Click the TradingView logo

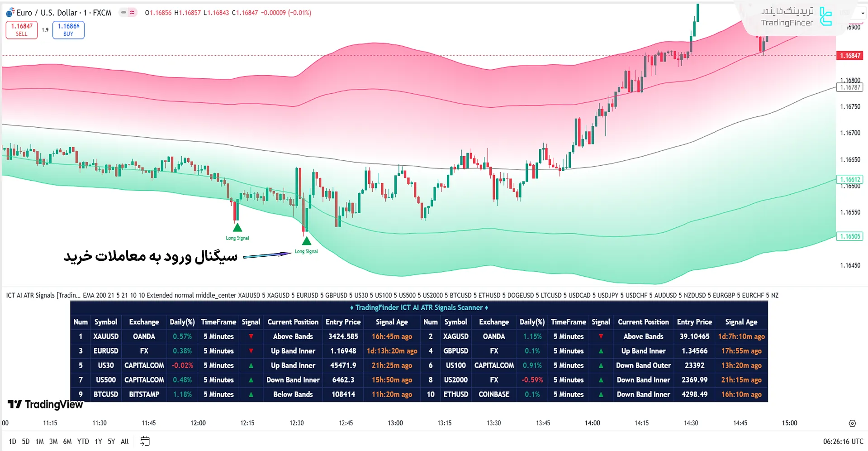[x=45, y=404]
